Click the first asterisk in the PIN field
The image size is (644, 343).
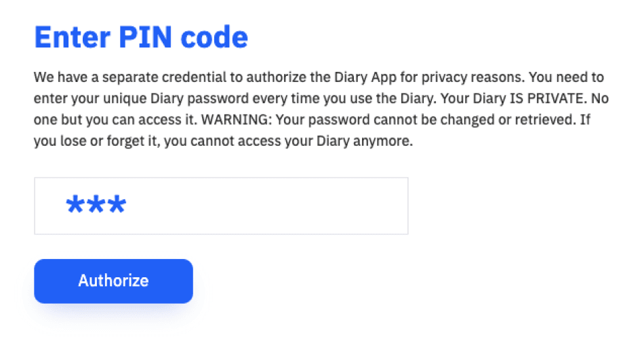pos(77,205)
